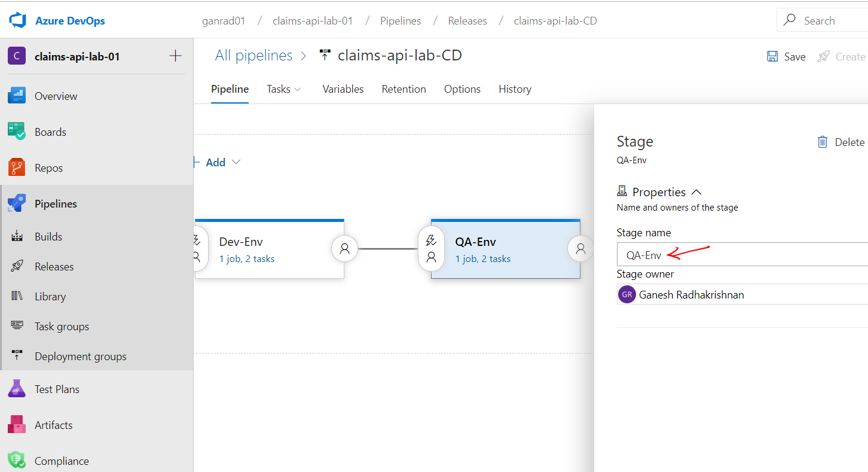
Task: Click the plus icon next to claims-api-lab-01
Action: click(175, 56)
